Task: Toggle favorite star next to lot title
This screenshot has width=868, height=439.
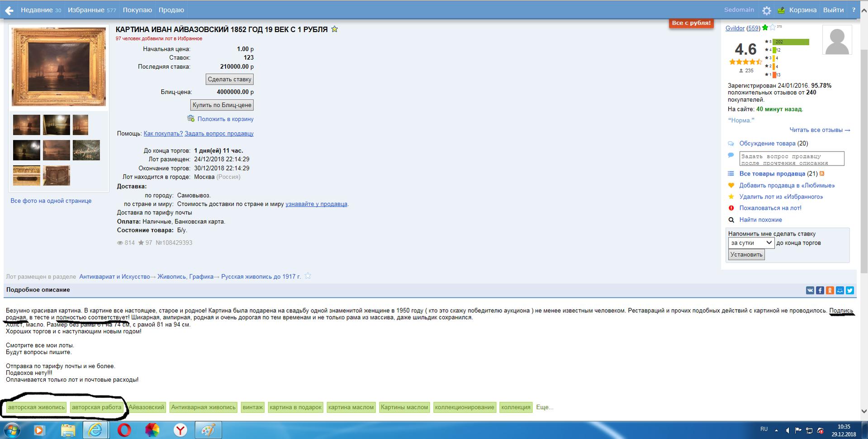Action: pos(334,29)
